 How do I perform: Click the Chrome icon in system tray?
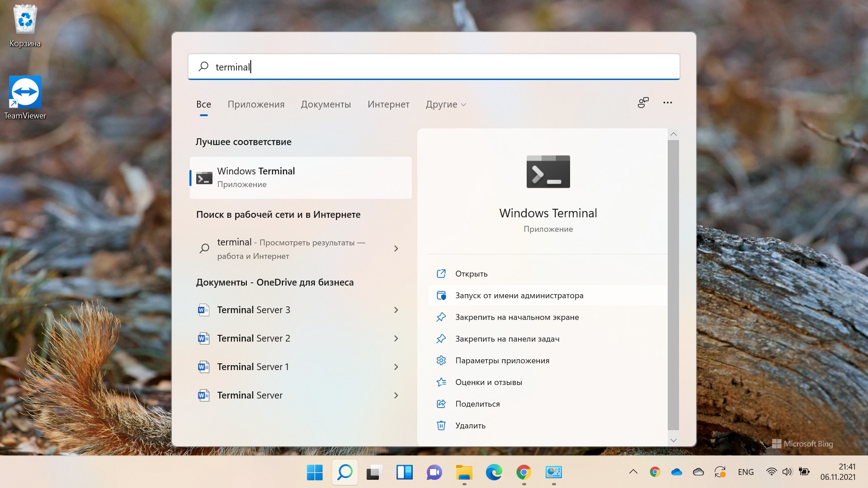pyautogui.click(x=655, y=472)
